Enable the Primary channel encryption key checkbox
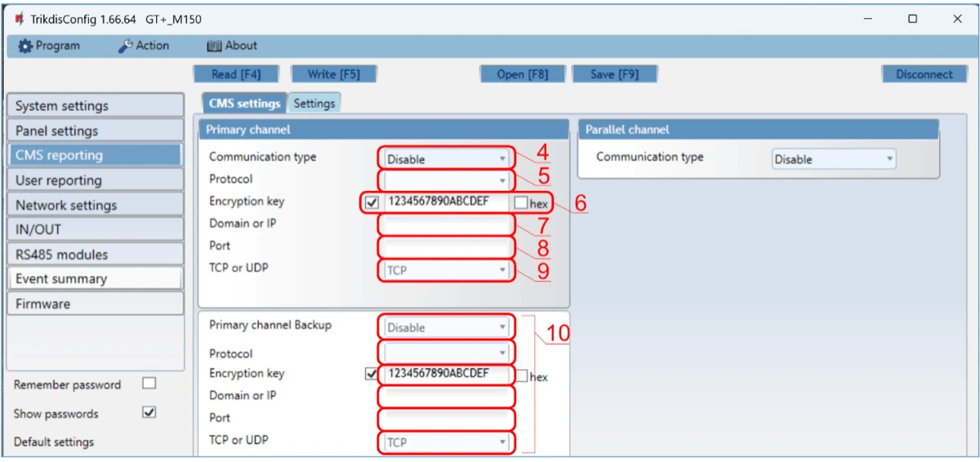The image size is (980, 462). click(373, 202)
